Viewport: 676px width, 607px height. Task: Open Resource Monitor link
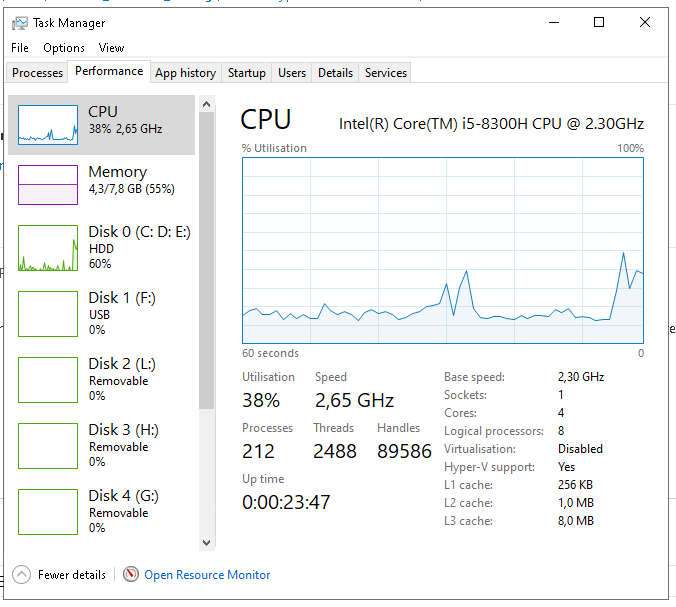click(207, 575)
